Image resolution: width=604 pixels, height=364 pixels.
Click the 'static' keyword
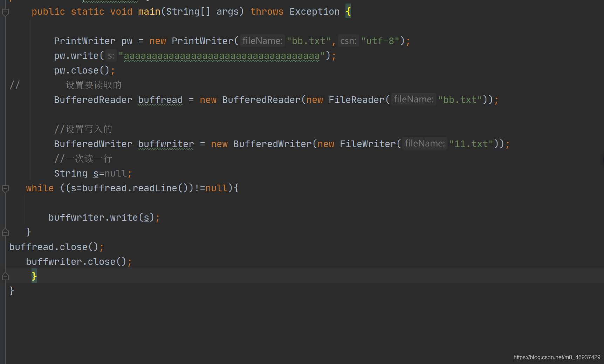click(x=88, y=12)
